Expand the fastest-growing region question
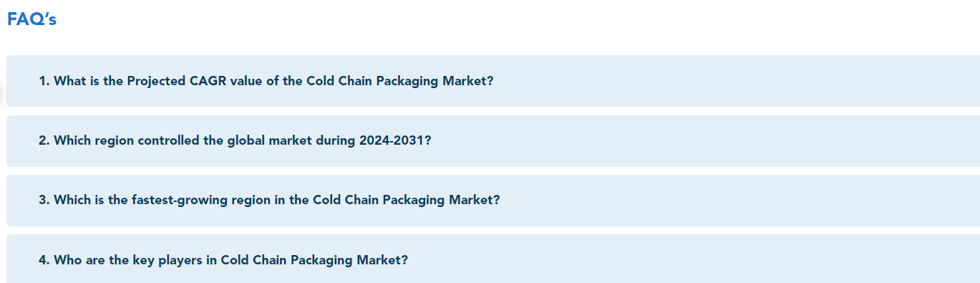The width and height of the screenshot is (980, 283). 493,200
